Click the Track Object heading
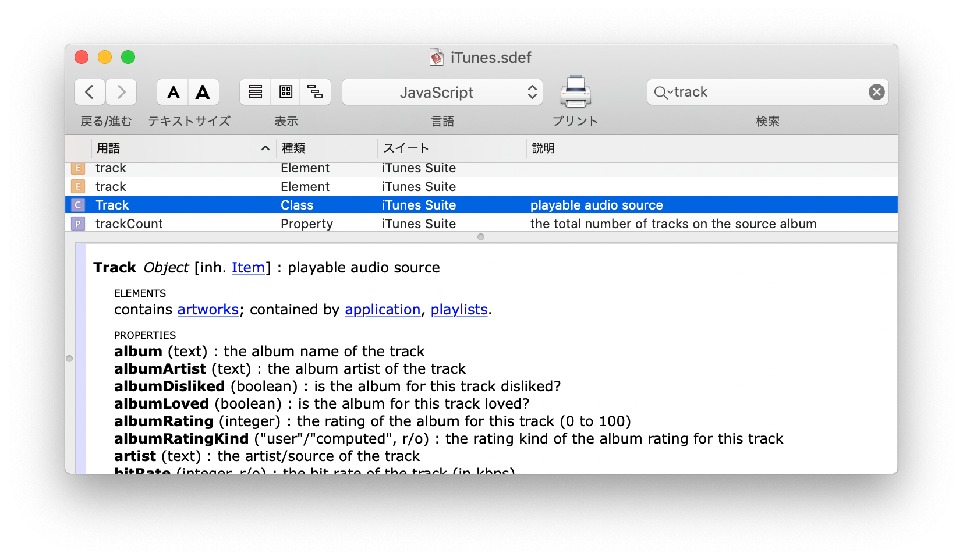This screenshot has height=560, width=963. (141, 268)
